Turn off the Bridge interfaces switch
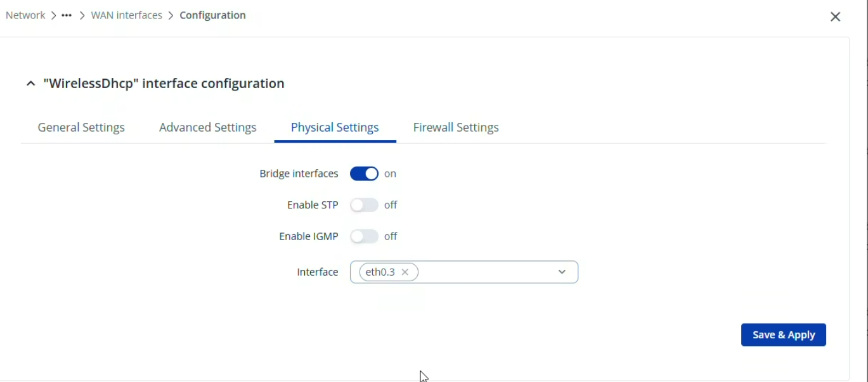The image size is (868, 382). [x=364, y=174]
